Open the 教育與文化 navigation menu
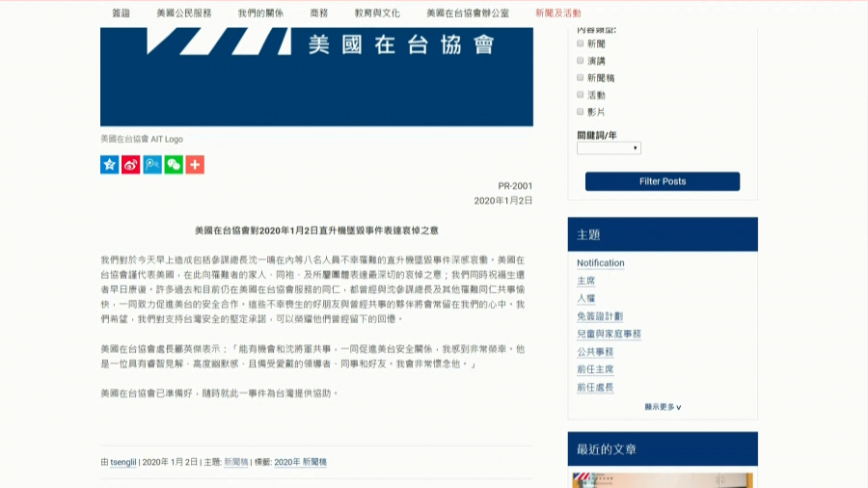This screenshot has height=488, width=868. tap(377, 13)
